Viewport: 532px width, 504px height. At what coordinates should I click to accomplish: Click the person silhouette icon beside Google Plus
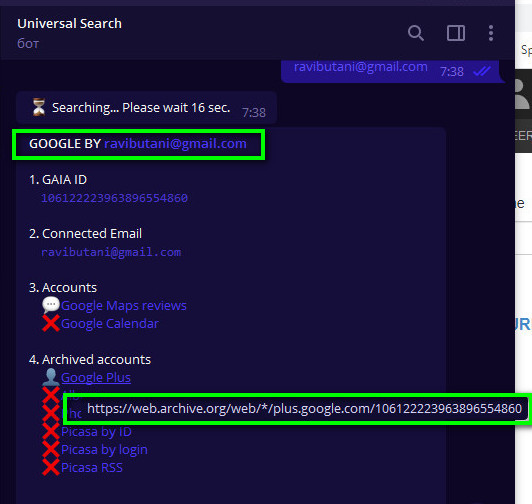click(x=51, y=377)
